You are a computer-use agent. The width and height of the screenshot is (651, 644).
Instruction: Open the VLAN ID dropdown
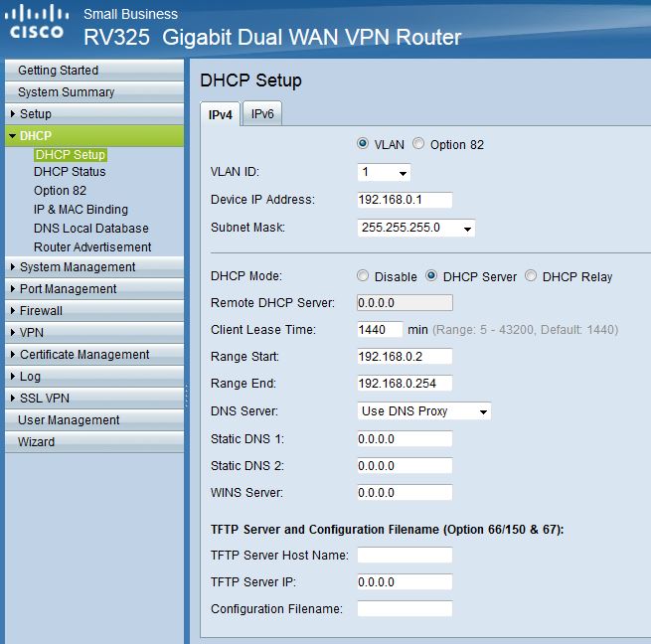coord(384,172)
